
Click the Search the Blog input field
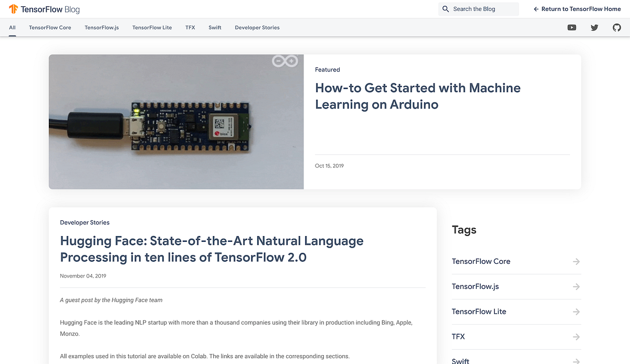(x=479, y=9)
